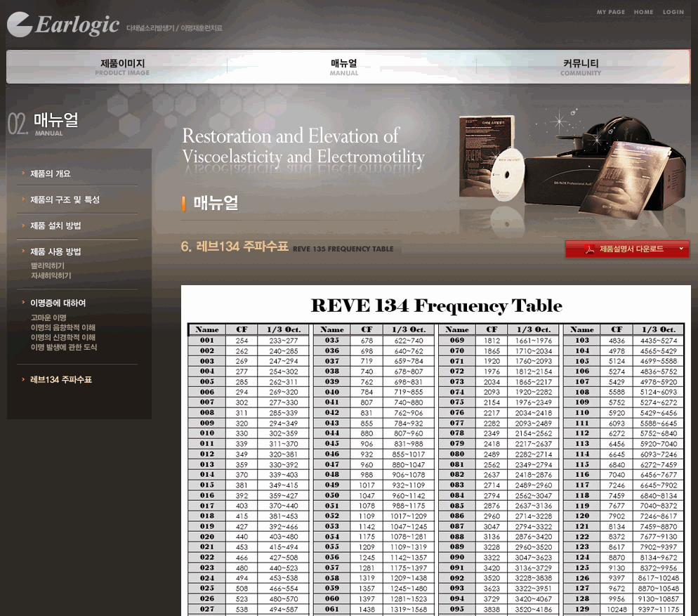Click CF value 10248
Viewport: 698px width, 616px height.
click(x=617, y=609)
